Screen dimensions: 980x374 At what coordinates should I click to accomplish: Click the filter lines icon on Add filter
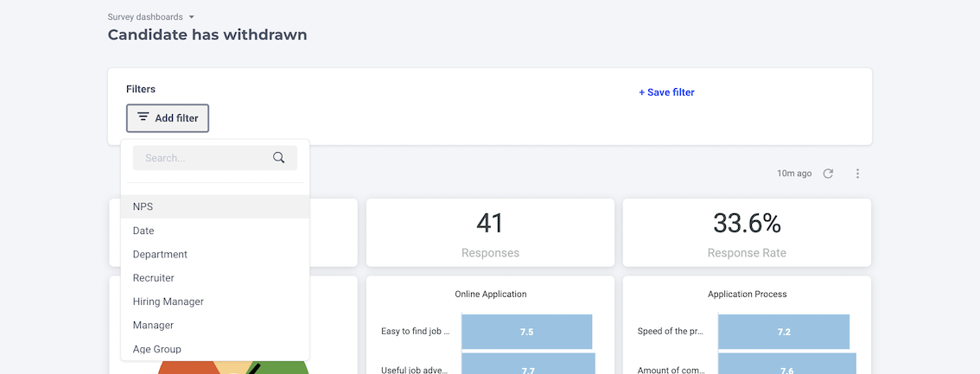(143, 117)
